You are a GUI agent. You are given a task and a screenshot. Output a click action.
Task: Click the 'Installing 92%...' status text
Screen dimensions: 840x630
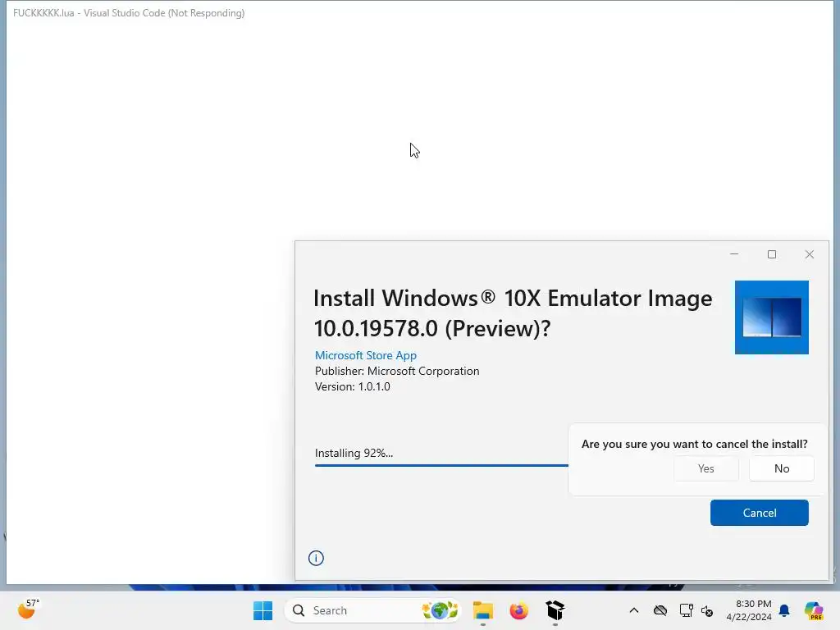[354, 453]
